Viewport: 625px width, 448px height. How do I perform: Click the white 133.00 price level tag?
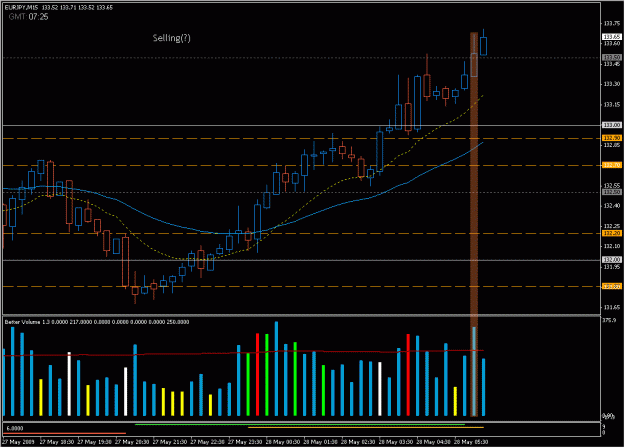pos(611,125)
